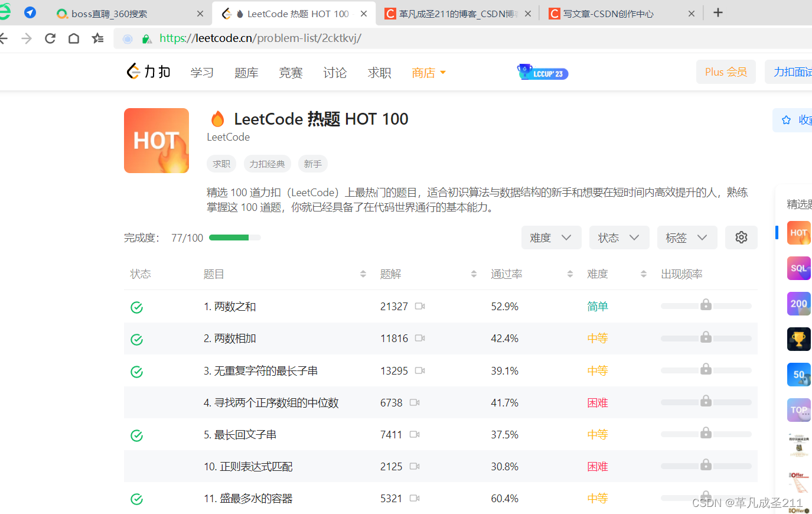Click the video solution icon for 两数相加
The width and height of the screenshot is (812, 514).
point(420,339)
